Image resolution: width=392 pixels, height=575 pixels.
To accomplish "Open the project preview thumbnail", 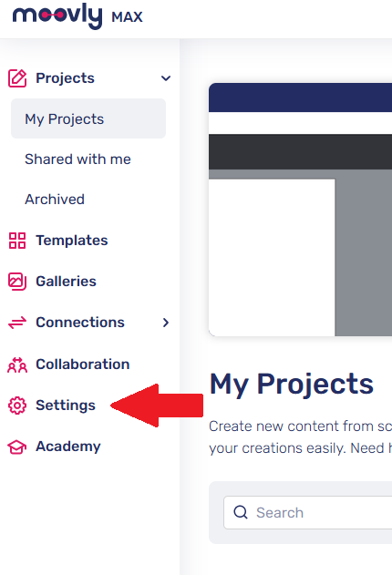I will coord(300,210).
